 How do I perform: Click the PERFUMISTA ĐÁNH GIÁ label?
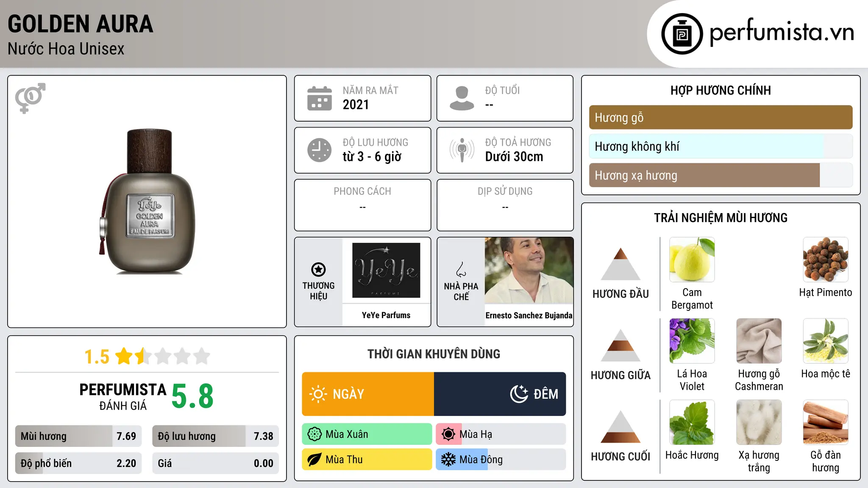tap(123, 397)
